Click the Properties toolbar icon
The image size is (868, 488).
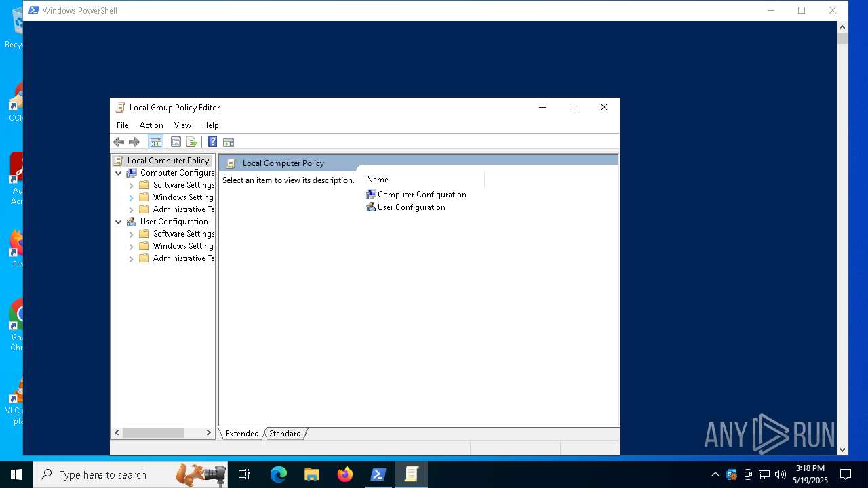click(176, 142)
